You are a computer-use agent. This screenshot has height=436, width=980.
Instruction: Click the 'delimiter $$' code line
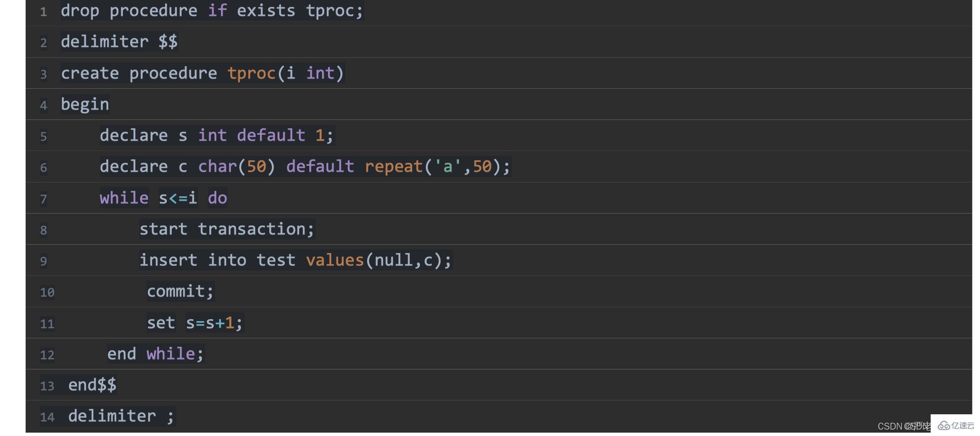[x=119, y=41]
